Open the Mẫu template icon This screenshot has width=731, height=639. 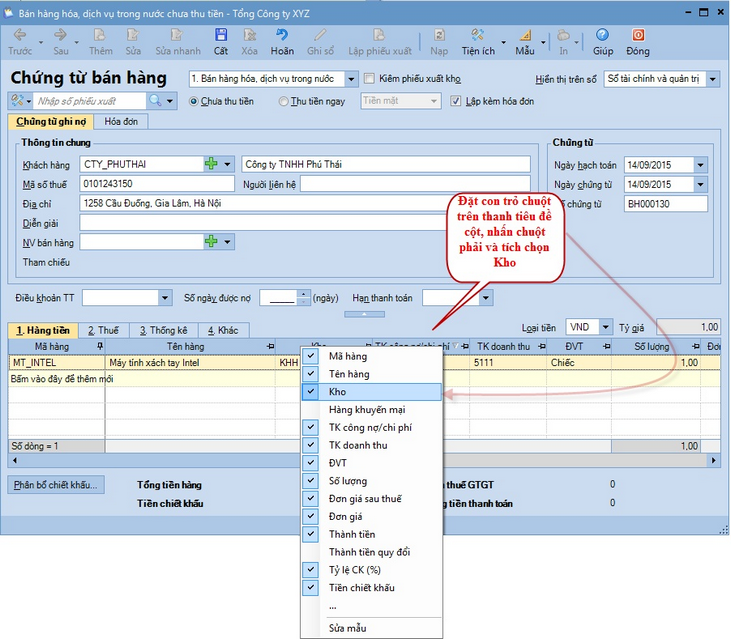tap(525, 35)
